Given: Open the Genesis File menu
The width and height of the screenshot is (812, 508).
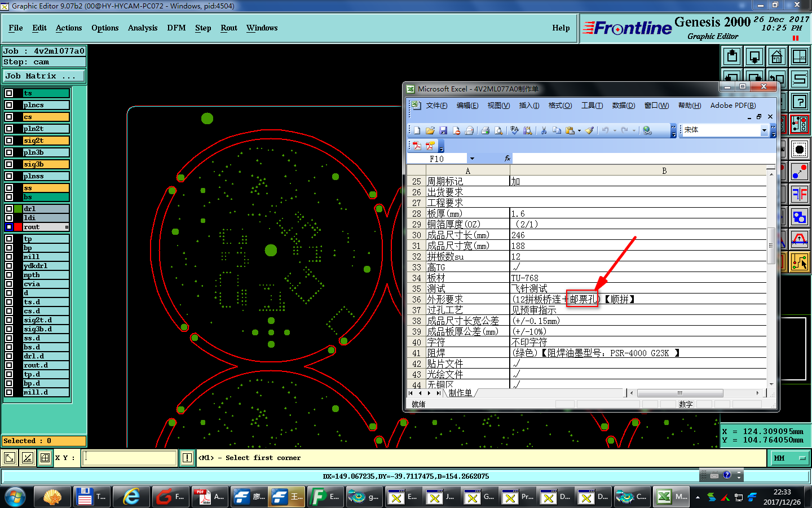Looking at the screenshot, I should pyautogui.click(x=16, y=28).
